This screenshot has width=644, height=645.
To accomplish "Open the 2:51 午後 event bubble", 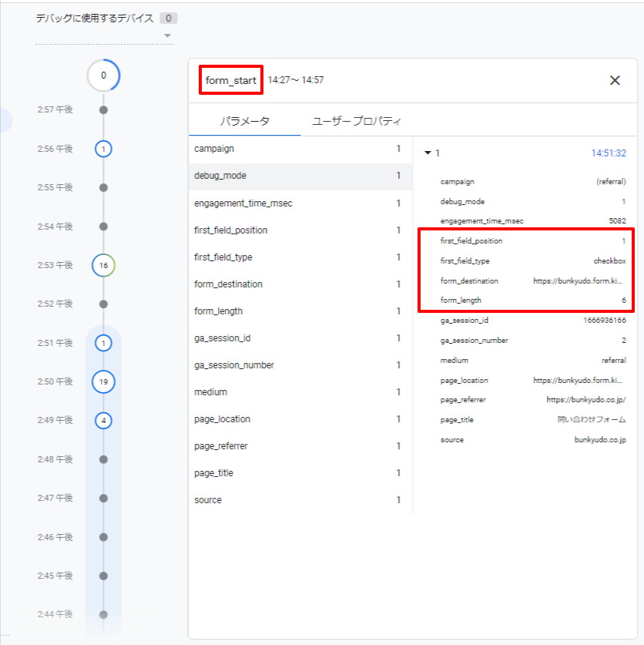I will 104,343.
